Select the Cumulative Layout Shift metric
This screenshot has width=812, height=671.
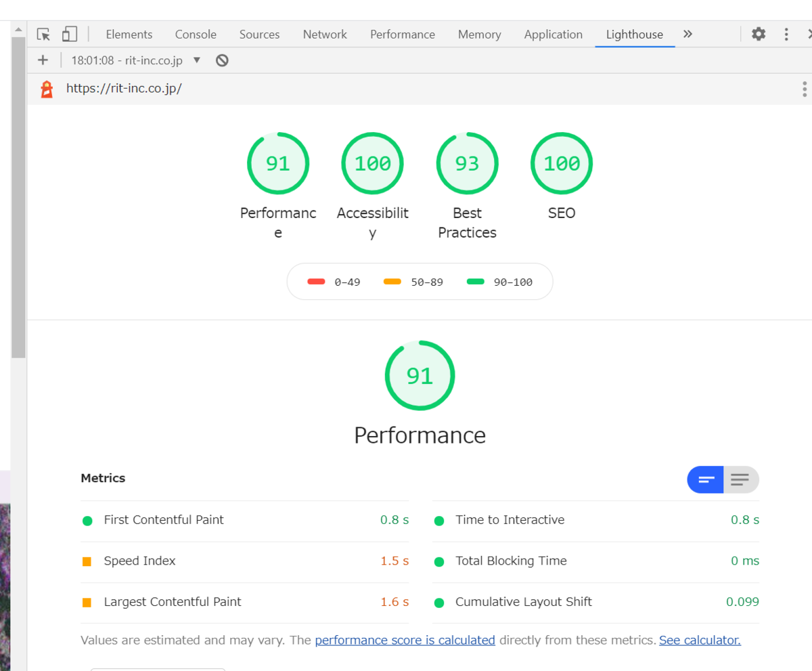[x=595, y=602]
